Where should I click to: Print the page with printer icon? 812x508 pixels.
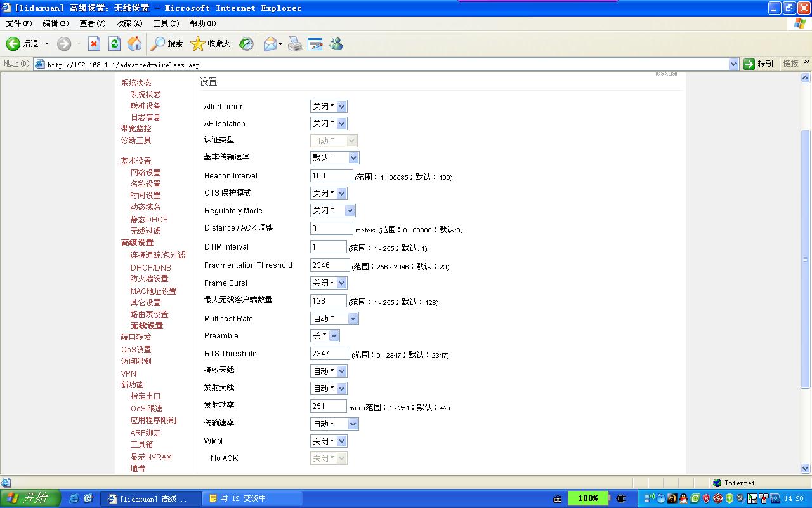pyautogui.click(x=295, y=44)
